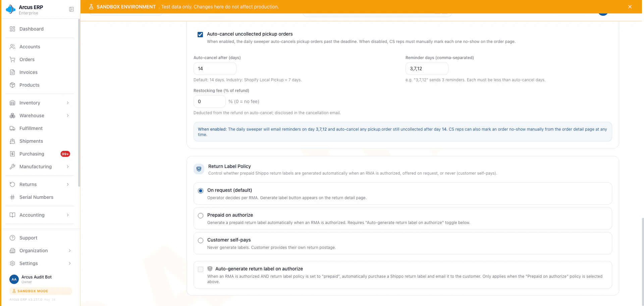The image size is (644, 306).
Task: Click the Shipments package icon
Action: tap(12, 141)
